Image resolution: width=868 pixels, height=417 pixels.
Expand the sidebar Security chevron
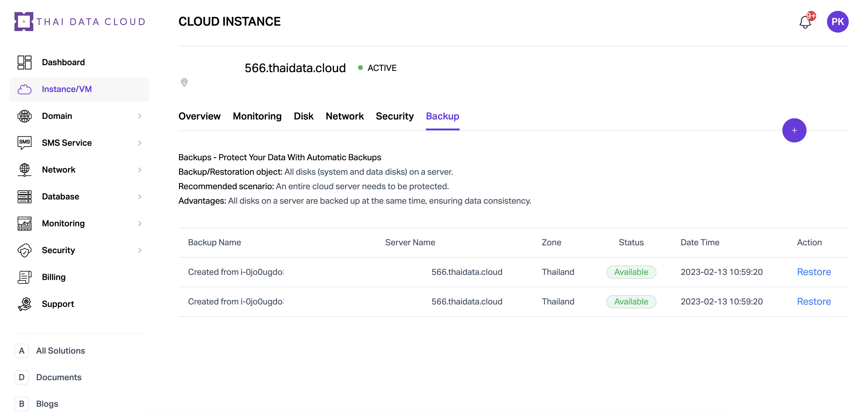[x=140, y=250]
